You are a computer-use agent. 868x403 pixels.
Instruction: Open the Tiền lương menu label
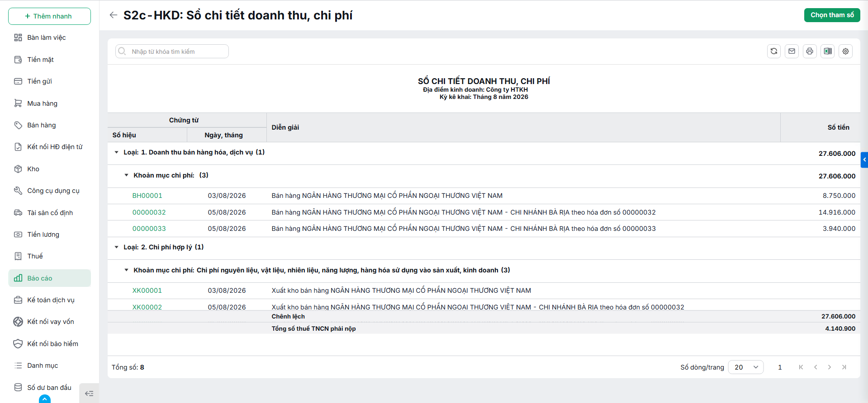coord(43,234)
